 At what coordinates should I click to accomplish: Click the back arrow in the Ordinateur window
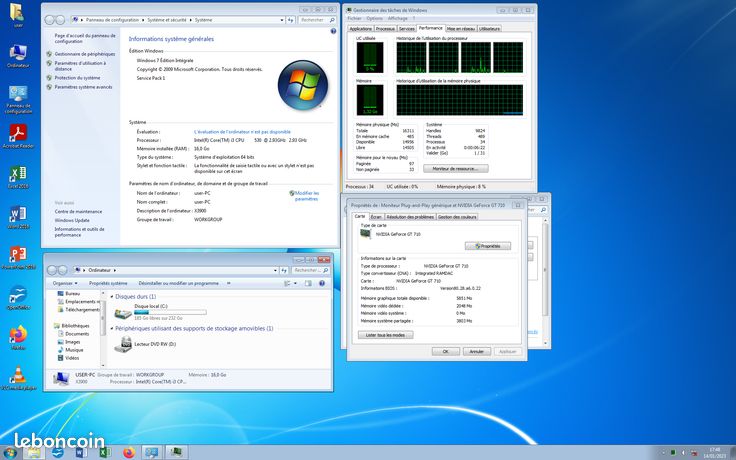(x=51, y=270)
